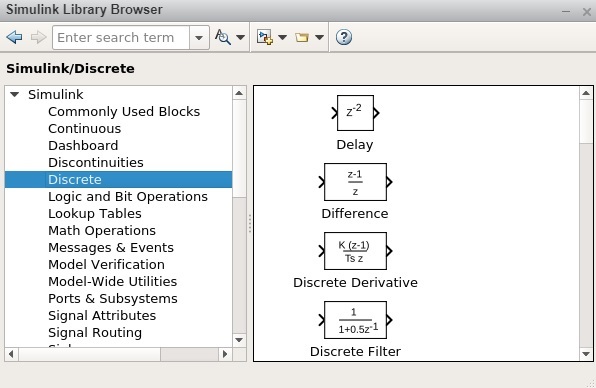Open the search history dropdown arrow
596x388 pixels.
(199, 37)
